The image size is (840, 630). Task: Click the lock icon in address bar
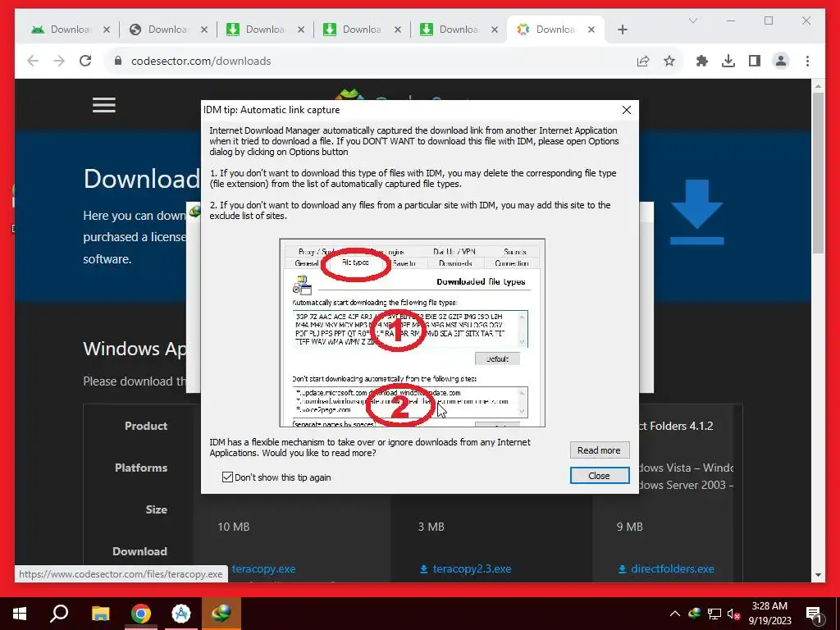coord(118,61)
